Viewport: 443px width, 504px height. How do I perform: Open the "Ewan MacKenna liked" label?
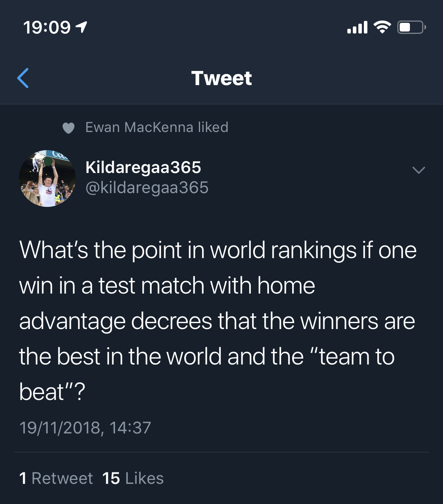click(157, 127)
